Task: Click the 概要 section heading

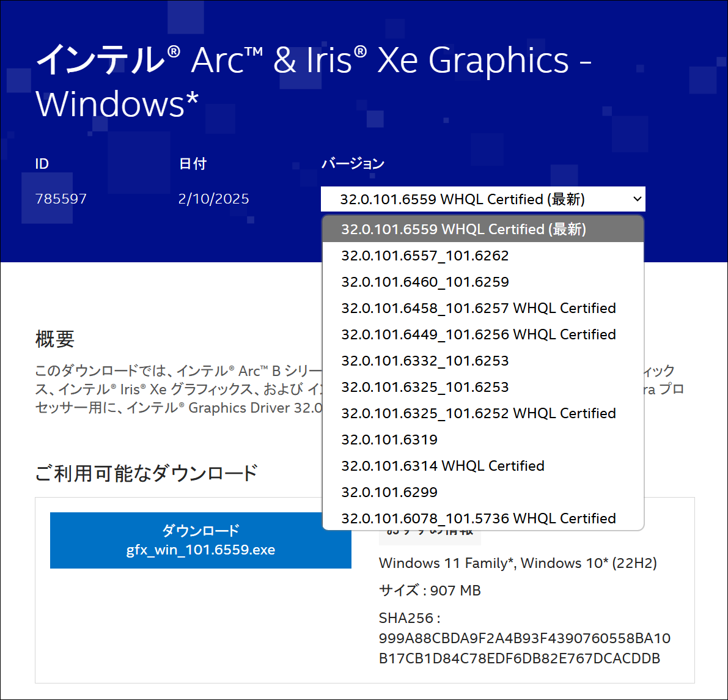Action: 55,339
